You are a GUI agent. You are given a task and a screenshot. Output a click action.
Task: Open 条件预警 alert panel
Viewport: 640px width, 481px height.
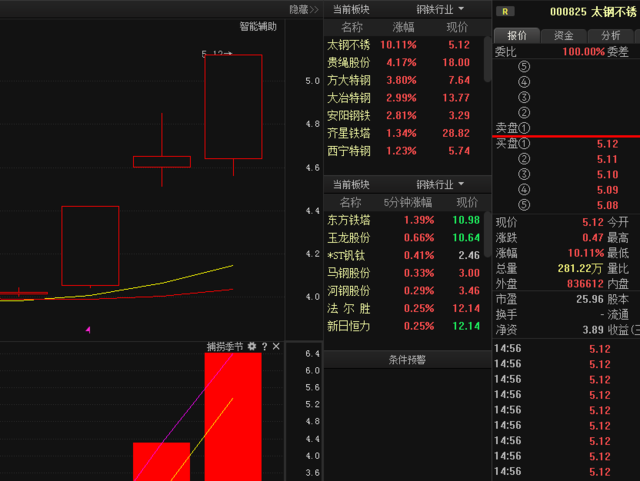tap(407, 360)
